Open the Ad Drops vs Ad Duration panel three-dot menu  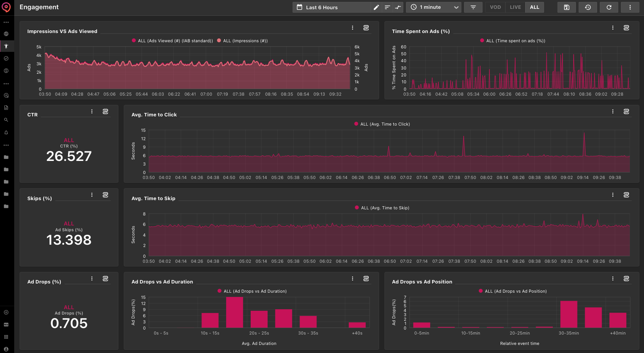(353, 278)
